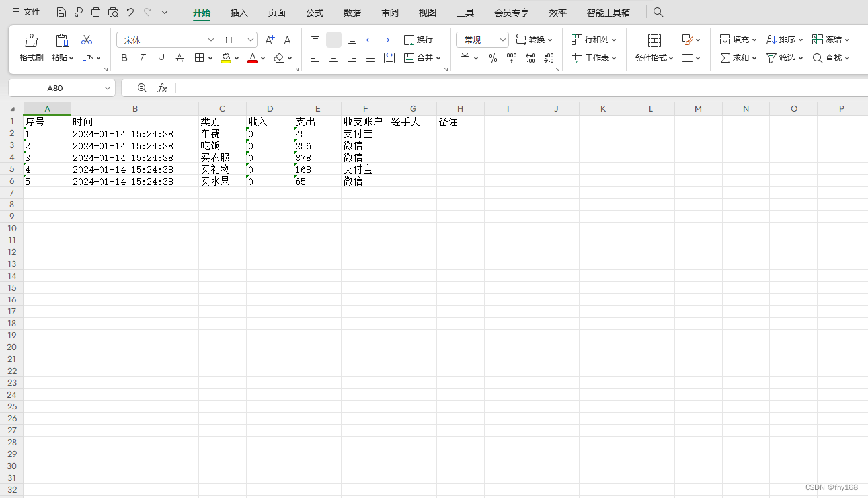Set top vertical alignment
Viewport: 868px width, 498px height.
tap(315, 40)
